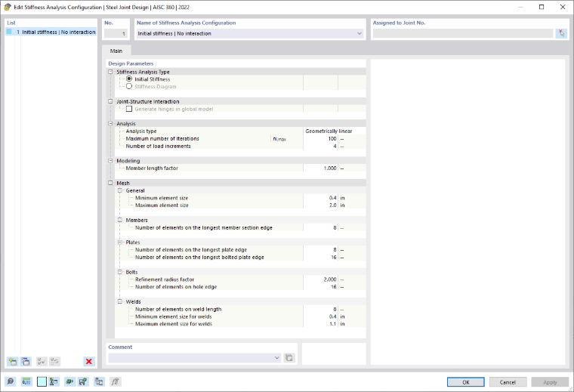Enable Generate hinges in global model checkbox
Image resolution: width=574 pixels, height=392 pixels.
click(129, 109)
